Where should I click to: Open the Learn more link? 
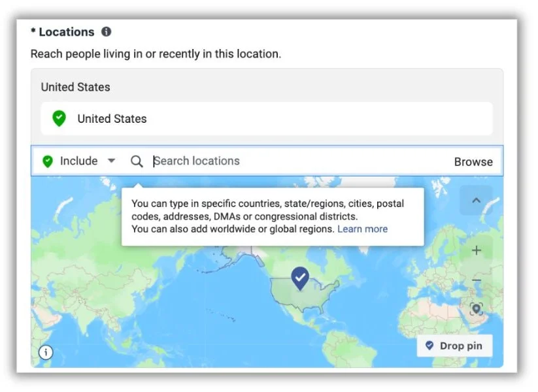coord(362,229)
